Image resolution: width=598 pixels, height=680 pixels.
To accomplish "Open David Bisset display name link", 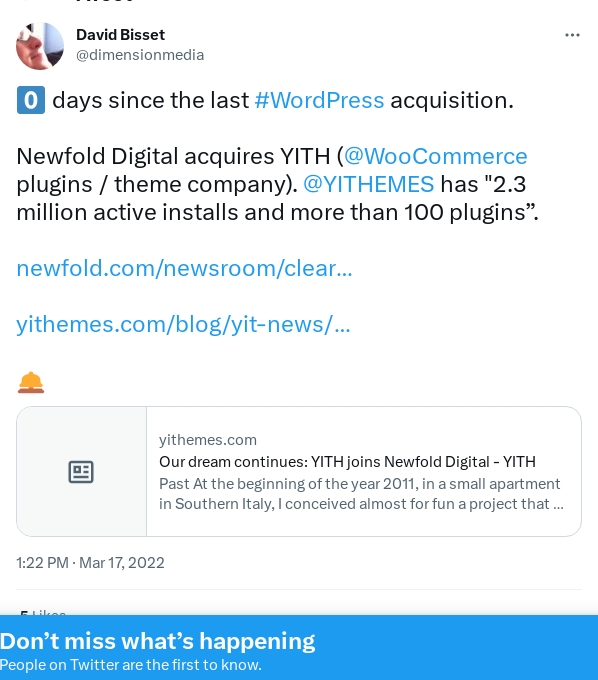I will click(121, 35).
